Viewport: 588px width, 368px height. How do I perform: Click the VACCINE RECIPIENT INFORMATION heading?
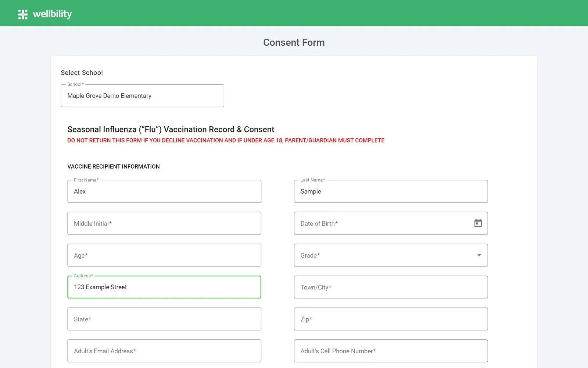coord(114,167)
